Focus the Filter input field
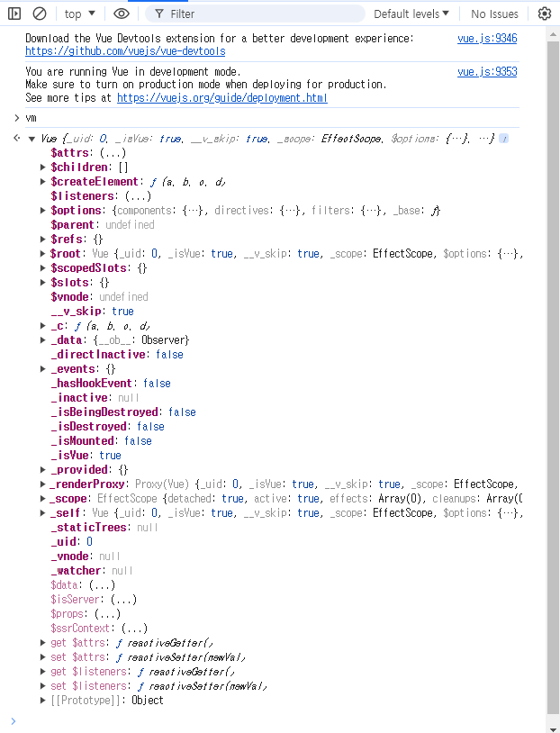 pos(255,14)
